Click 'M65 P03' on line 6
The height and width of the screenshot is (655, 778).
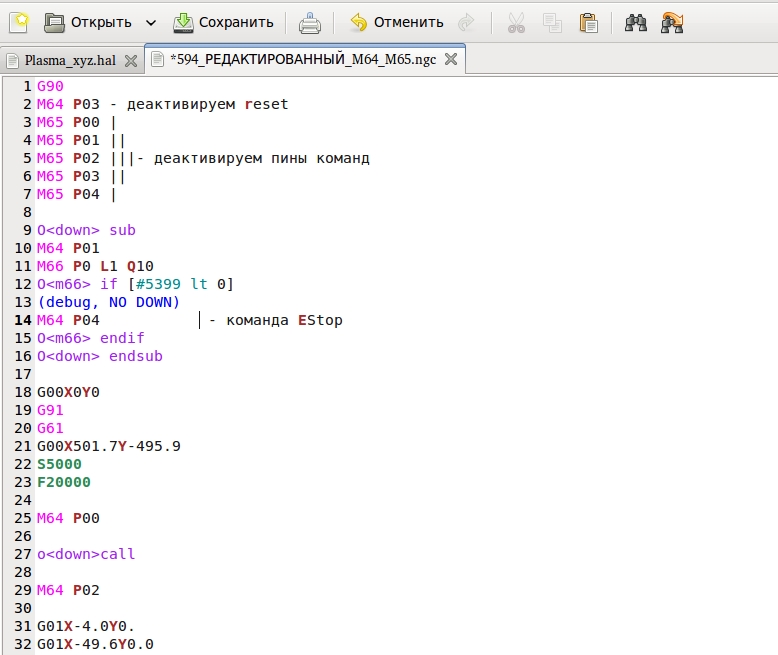tap(68, 176)
